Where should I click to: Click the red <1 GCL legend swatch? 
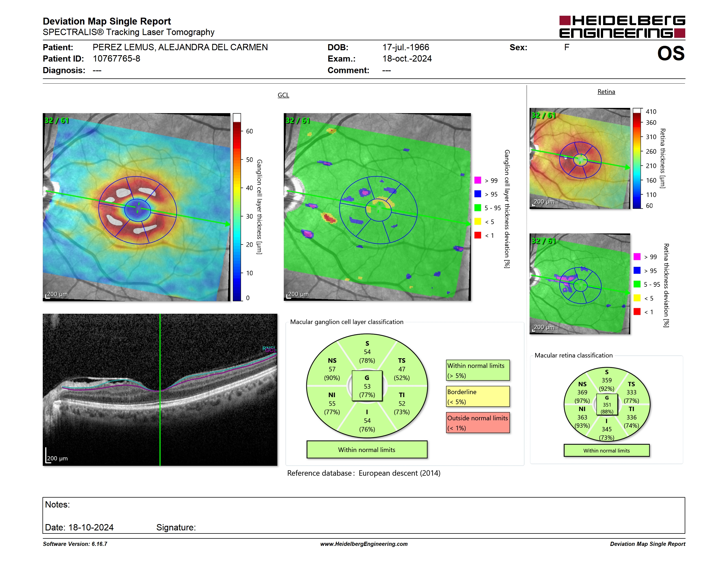(x=478, y=235)
